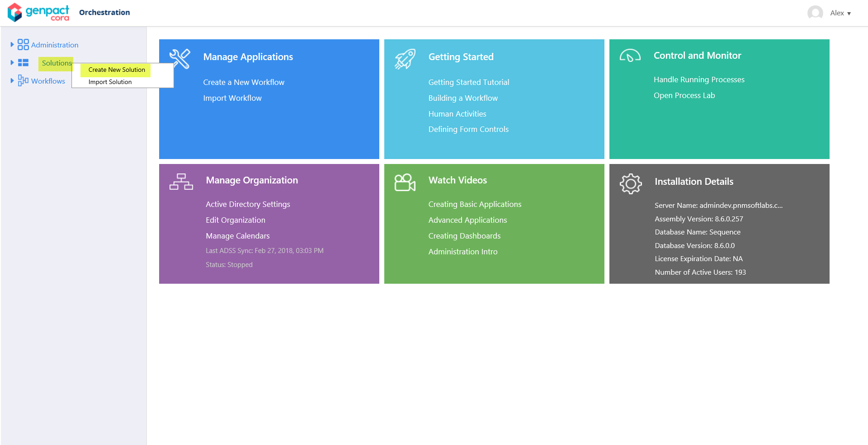Open the Import Workflow link
The image size is (868, 445).
pyautogui.click(x=232, y=98)
